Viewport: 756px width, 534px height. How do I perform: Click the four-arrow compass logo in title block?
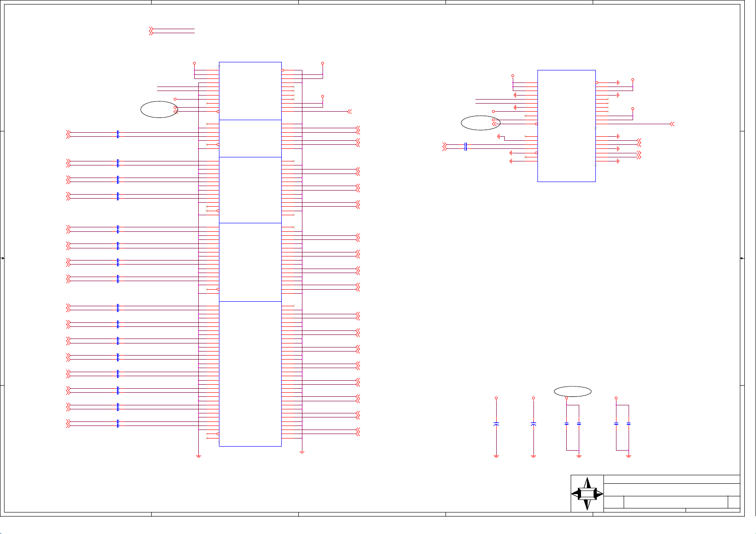pyautogui.click(x=587, y=494)
